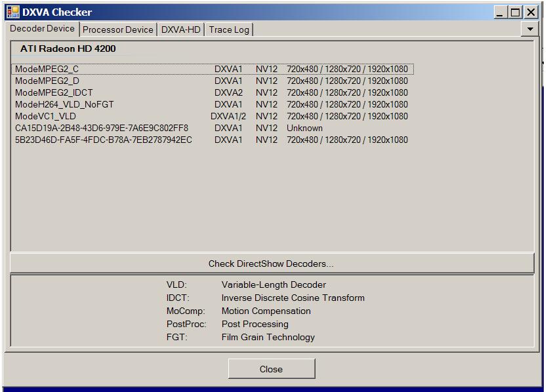Show the Trace Log tab
The width and height of the screenshot is (551, 392).
(x=229, y=30)
